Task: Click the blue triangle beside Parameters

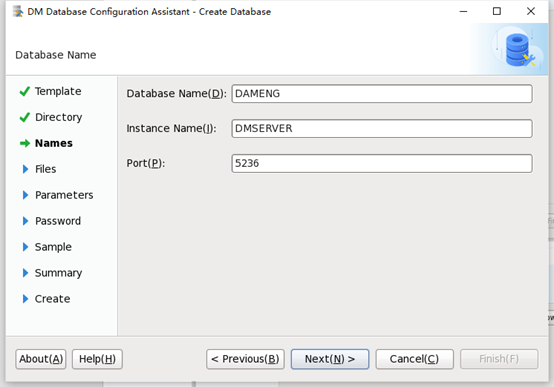Action: click(x=25, y=195)
